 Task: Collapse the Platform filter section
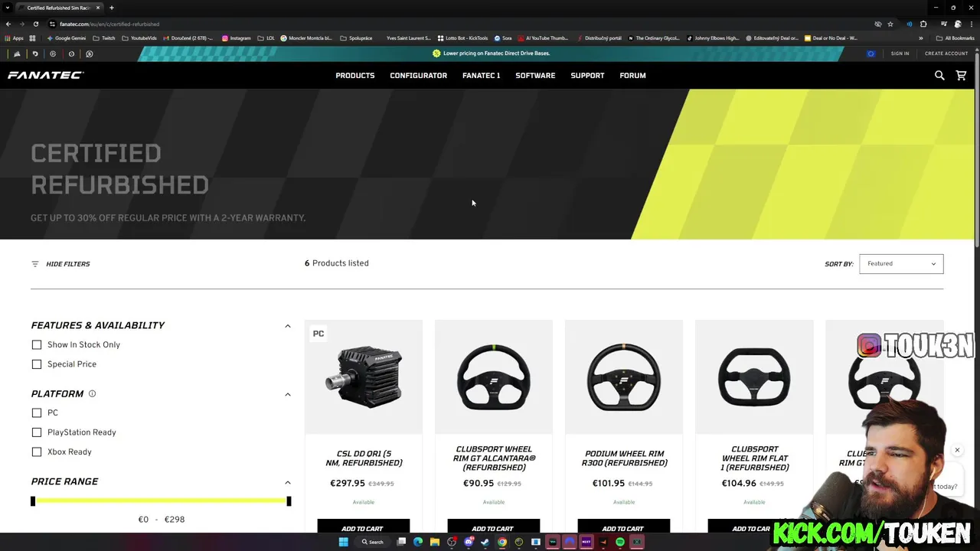(x=288, y=394)
